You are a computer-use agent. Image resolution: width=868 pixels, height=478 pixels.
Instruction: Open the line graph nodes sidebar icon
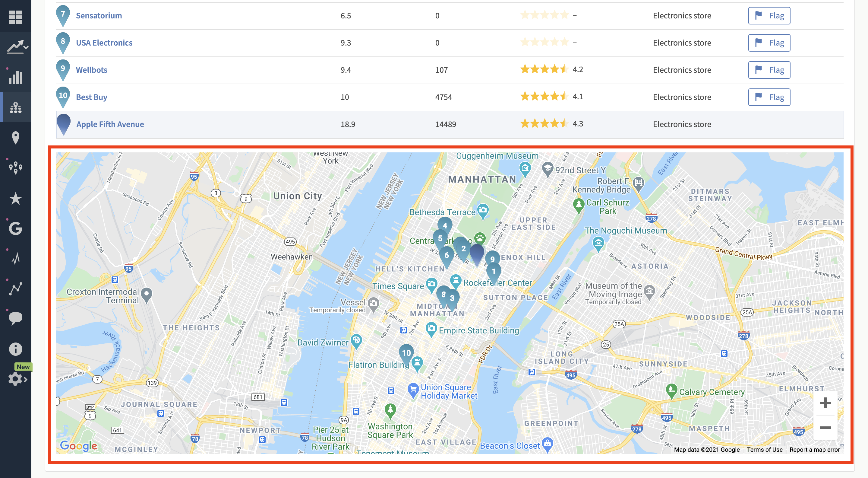(15, 288)
